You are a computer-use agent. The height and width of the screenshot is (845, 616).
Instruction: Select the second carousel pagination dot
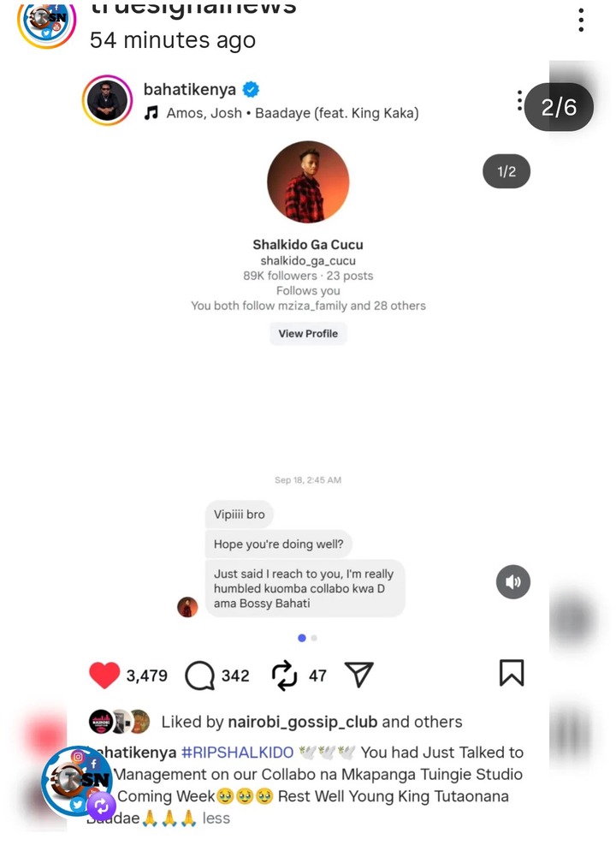[315, 638]
